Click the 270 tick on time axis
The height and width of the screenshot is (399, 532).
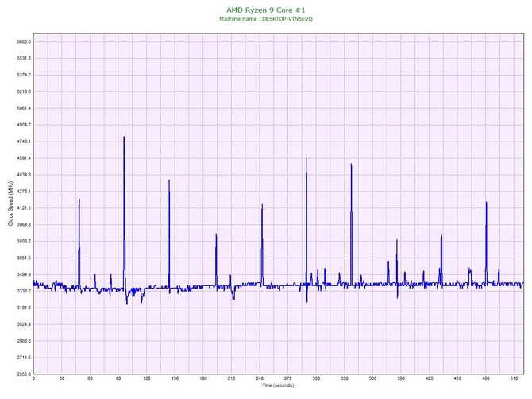(x=288, y=378)
